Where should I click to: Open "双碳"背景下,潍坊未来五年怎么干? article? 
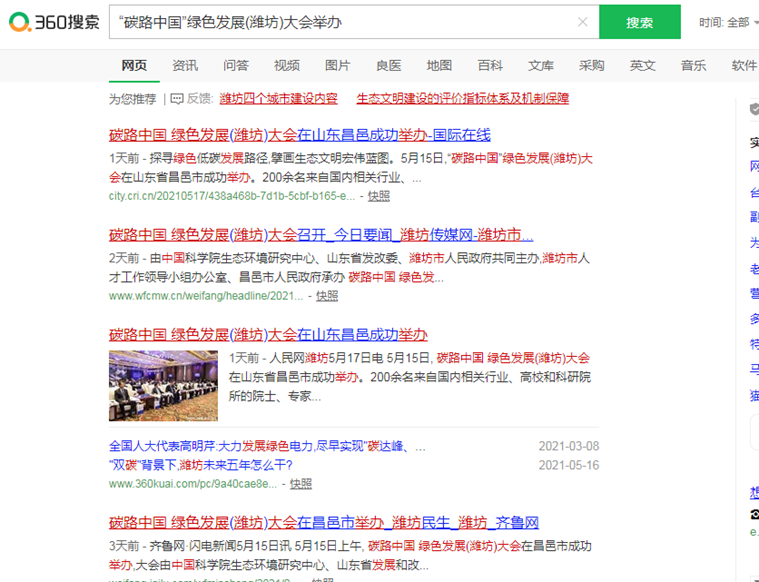click(x=200, y=465)
